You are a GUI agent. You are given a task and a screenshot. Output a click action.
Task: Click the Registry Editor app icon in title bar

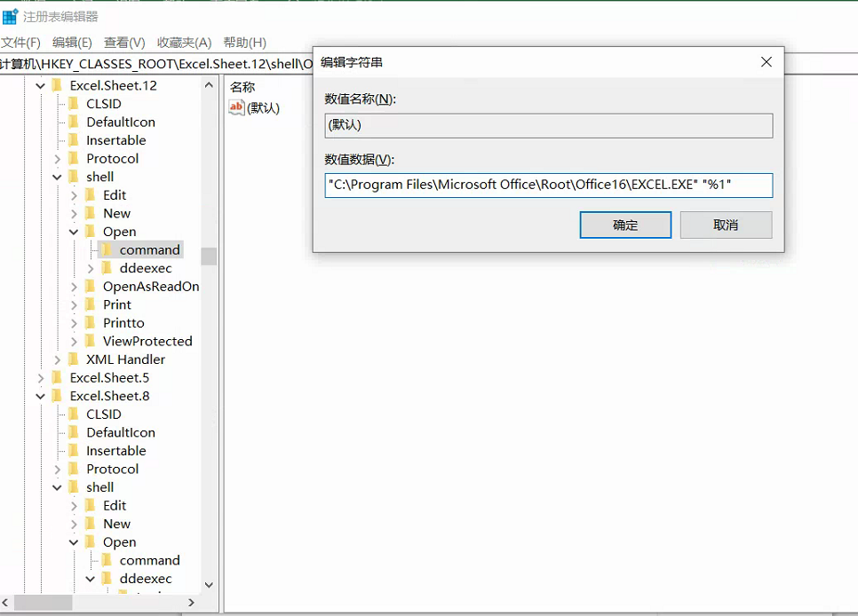pos(10,16)
